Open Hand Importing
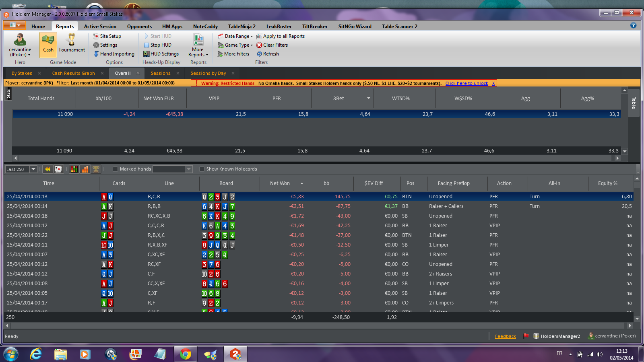The height and width of the screenshot is (362, 644). (114, 54)
